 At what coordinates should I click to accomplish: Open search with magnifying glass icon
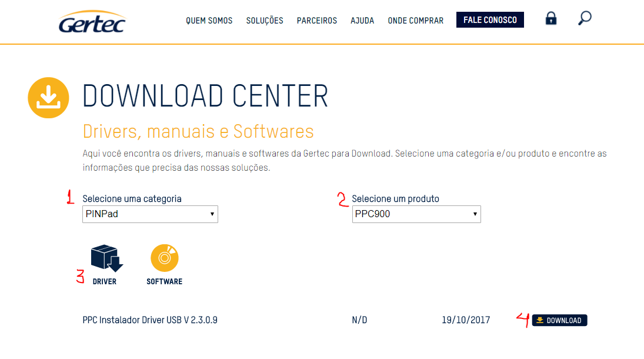[585, 18]
